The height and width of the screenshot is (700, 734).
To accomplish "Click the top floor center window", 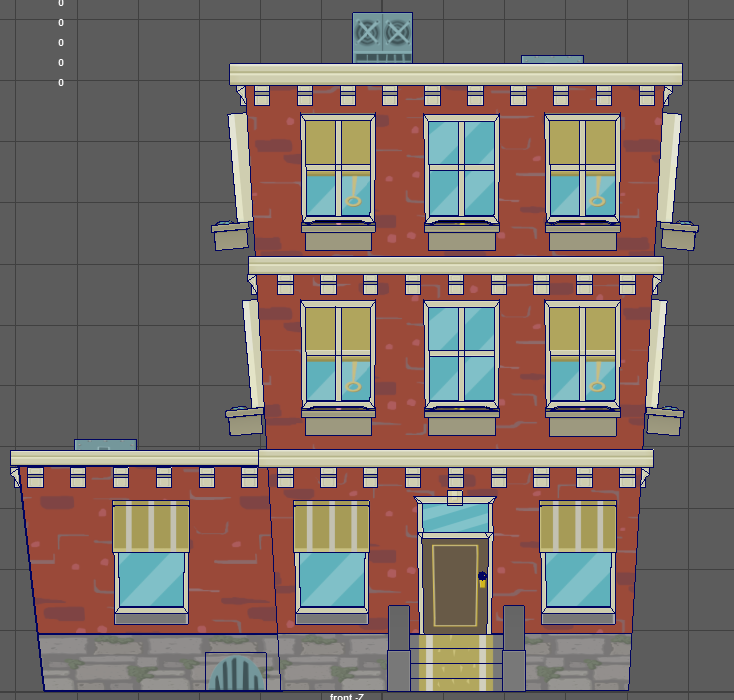I will coord(461,169).
